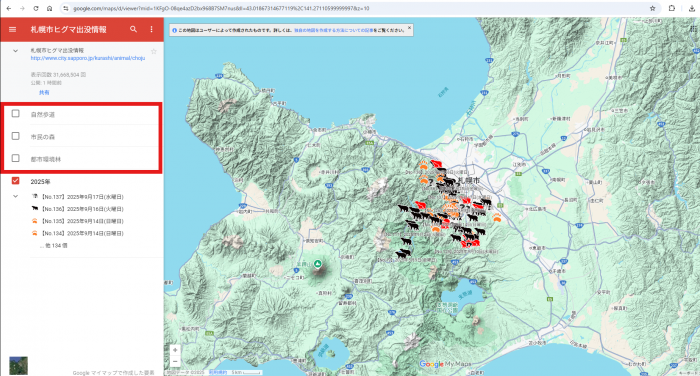Open the three-dot options menu
Screen dimensions: 700x376
coord(151,29)
